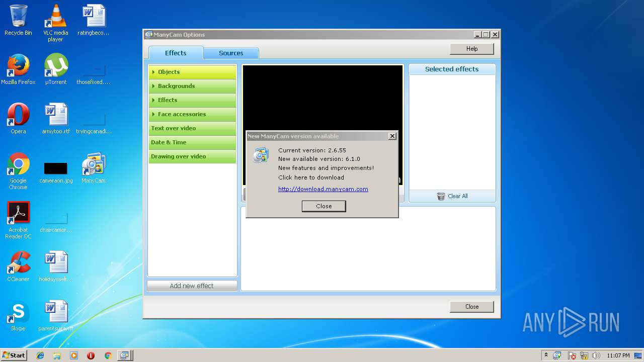Click the Action Center flag tray icon
Screen dimensions: 644x362
(572, 355)
